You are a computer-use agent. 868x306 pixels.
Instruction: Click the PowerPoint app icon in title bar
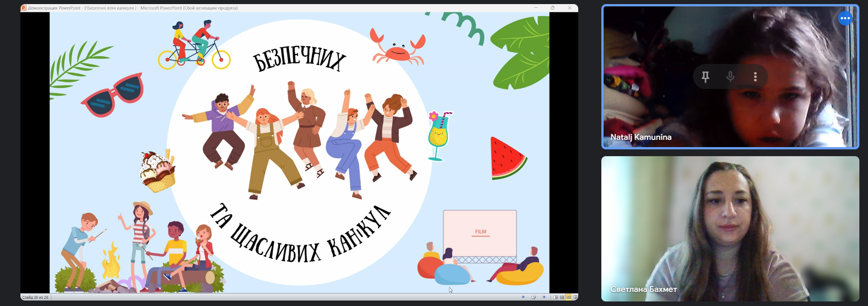tap(24, 8)
